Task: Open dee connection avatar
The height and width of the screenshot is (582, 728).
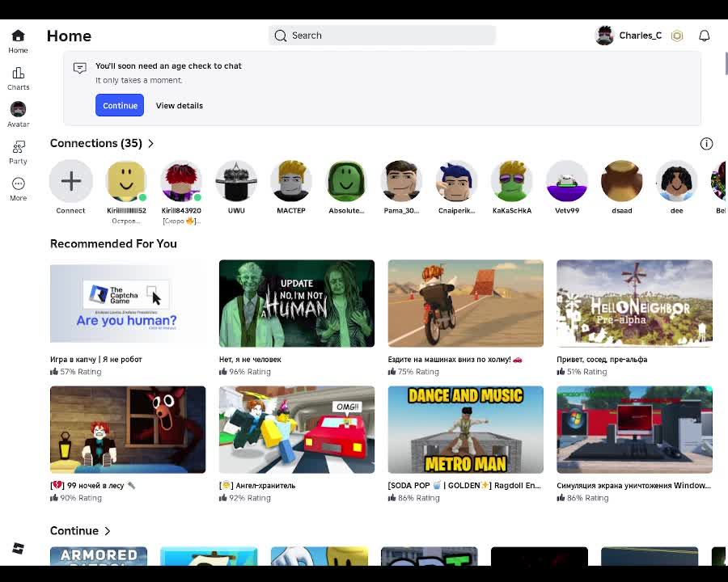Action: [676, 181]
